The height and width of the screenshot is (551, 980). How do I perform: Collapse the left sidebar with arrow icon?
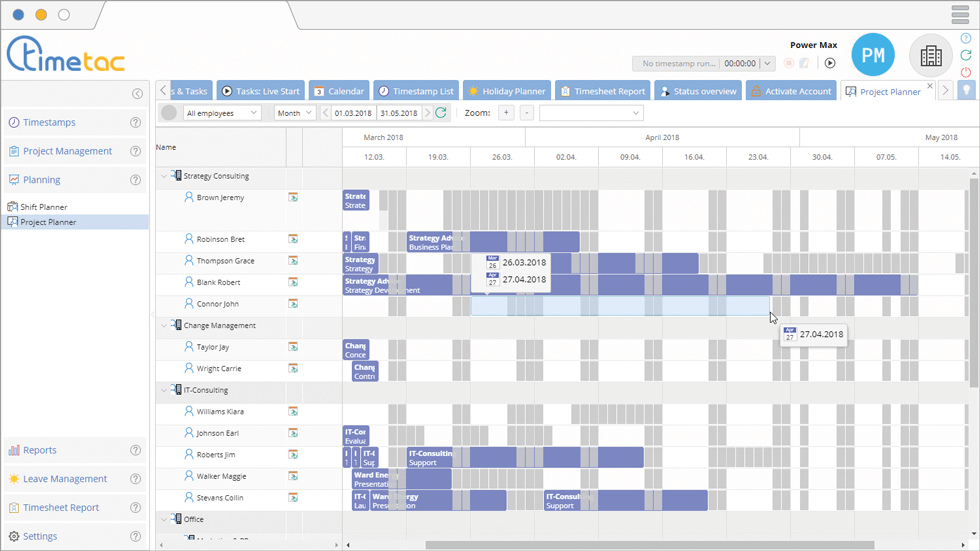(137, 94)
